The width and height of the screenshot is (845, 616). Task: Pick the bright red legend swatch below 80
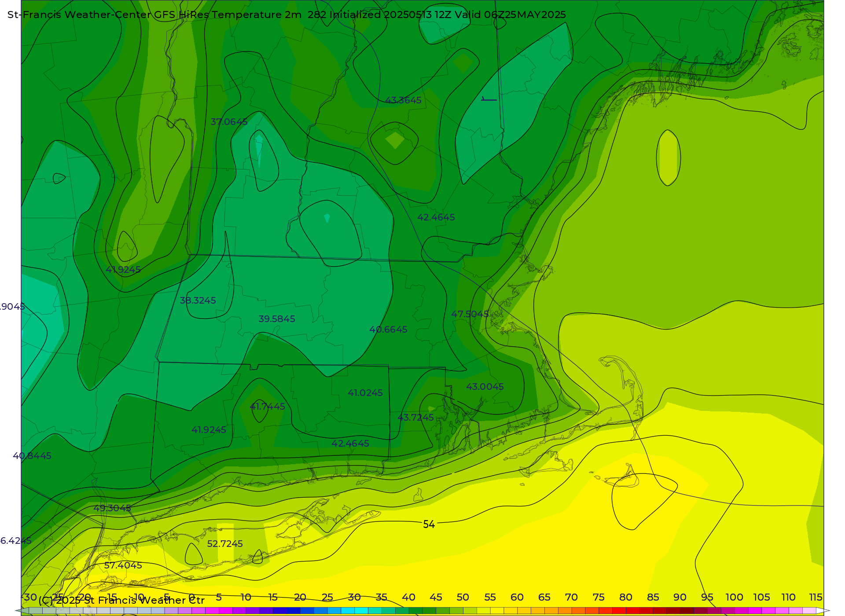[619, 611]
